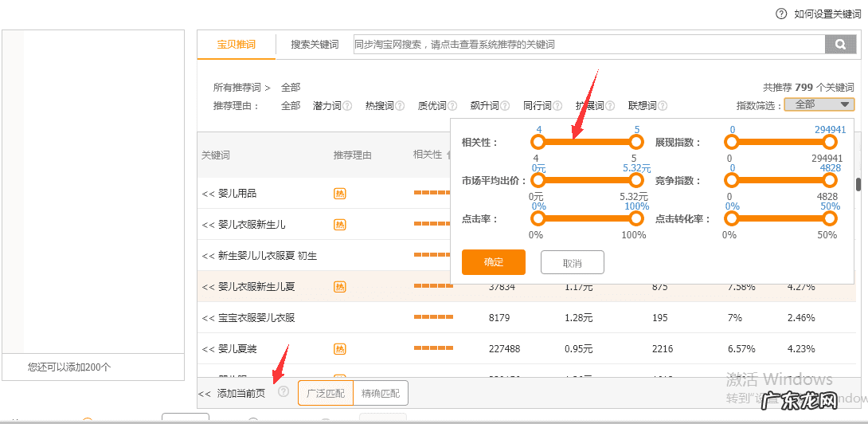
Task: Click help icon beside 如何设置关键词
Action: pyautogui.click(x=782, y=14)
